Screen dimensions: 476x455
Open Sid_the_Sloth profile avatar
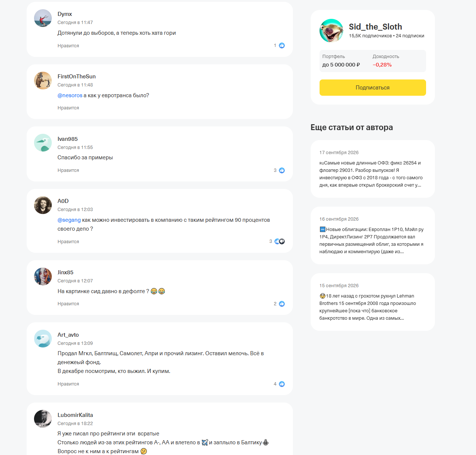pos(331,31)
